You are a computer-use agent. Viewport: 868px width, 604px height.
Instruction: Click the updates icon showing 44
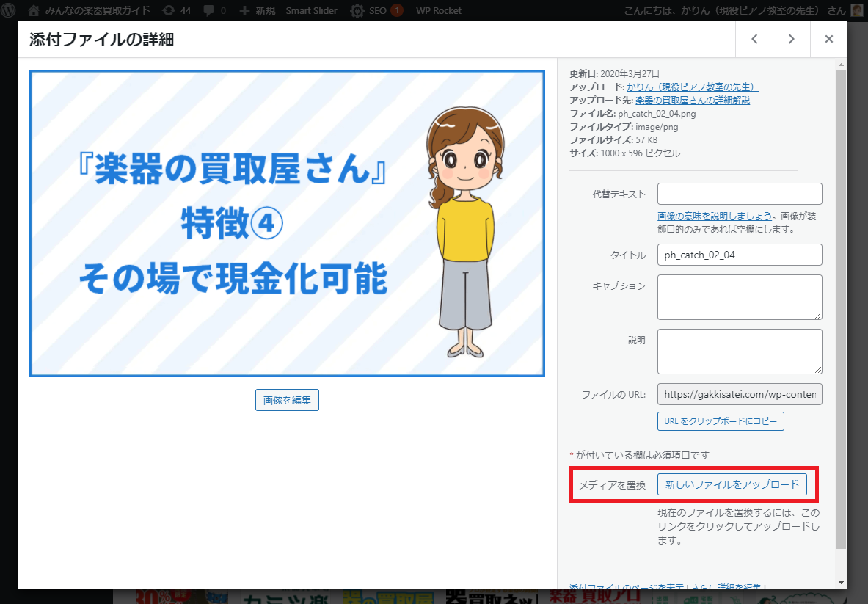tap(169, 10)
